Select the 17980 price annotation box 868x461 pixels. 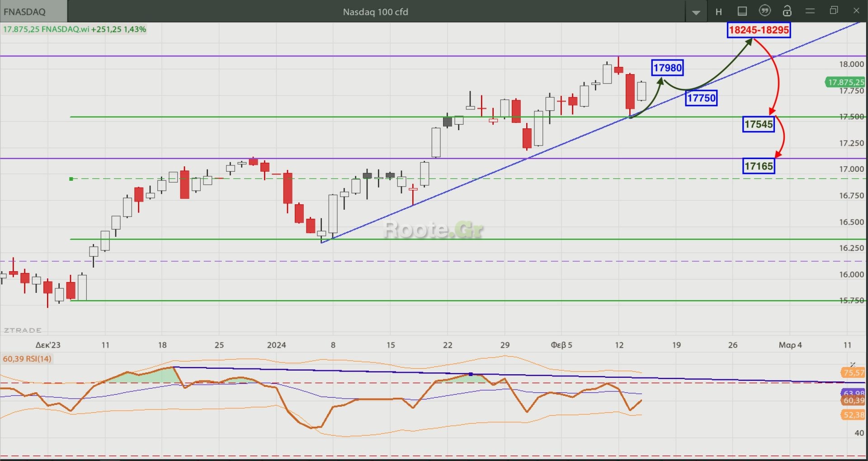tap(667, 68)
